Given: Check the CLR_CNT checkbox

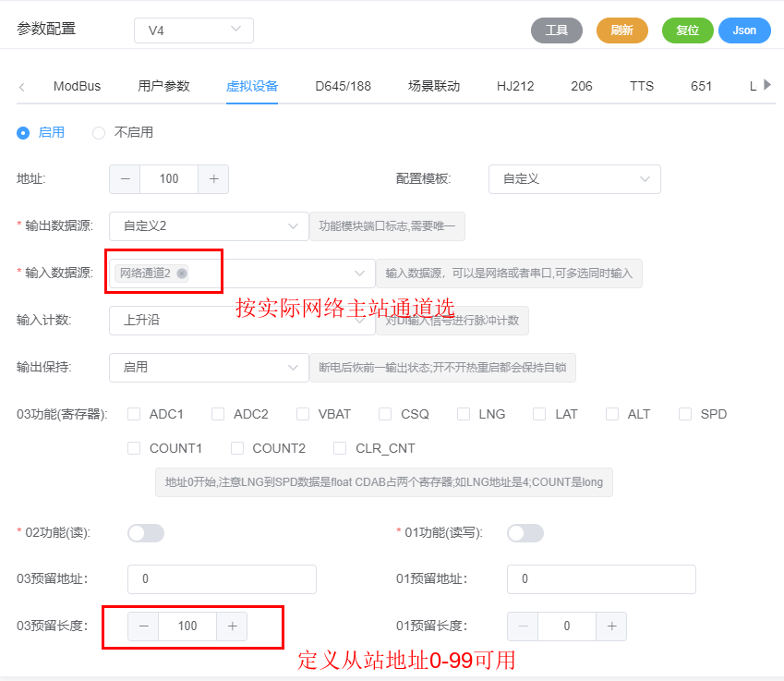Looking at the screenshot, I should [x=340, y=448].
